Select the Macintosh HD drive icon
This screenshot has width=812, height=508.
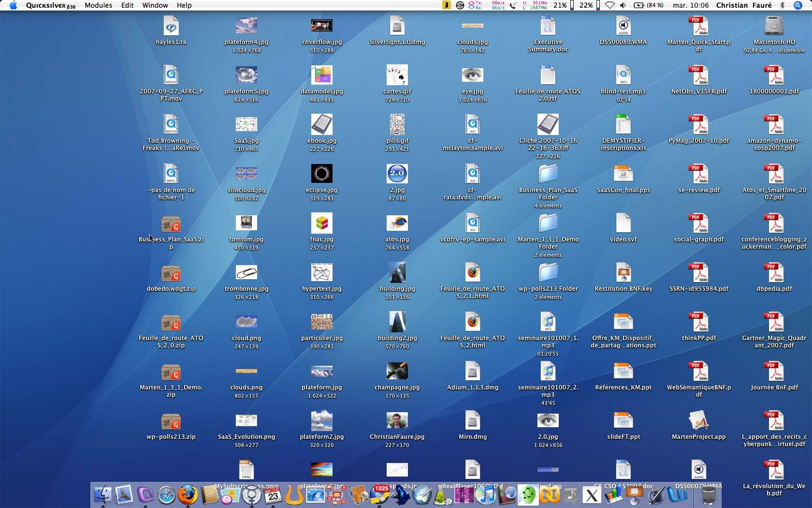(x=774, y=26)
